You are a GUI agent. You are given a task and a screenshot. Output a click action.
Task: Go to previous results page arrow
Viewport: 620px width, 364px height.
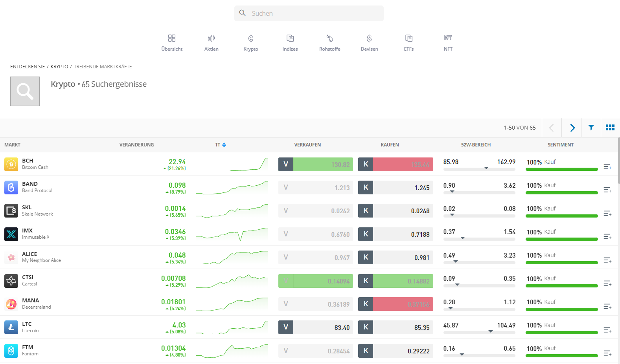coord(552,128)
